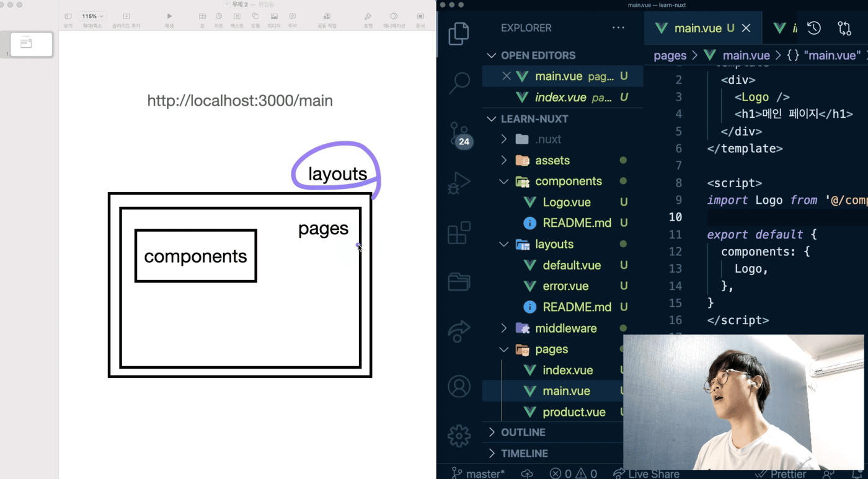
Task: Expand the assets folder
Action: tap(504, 160)
